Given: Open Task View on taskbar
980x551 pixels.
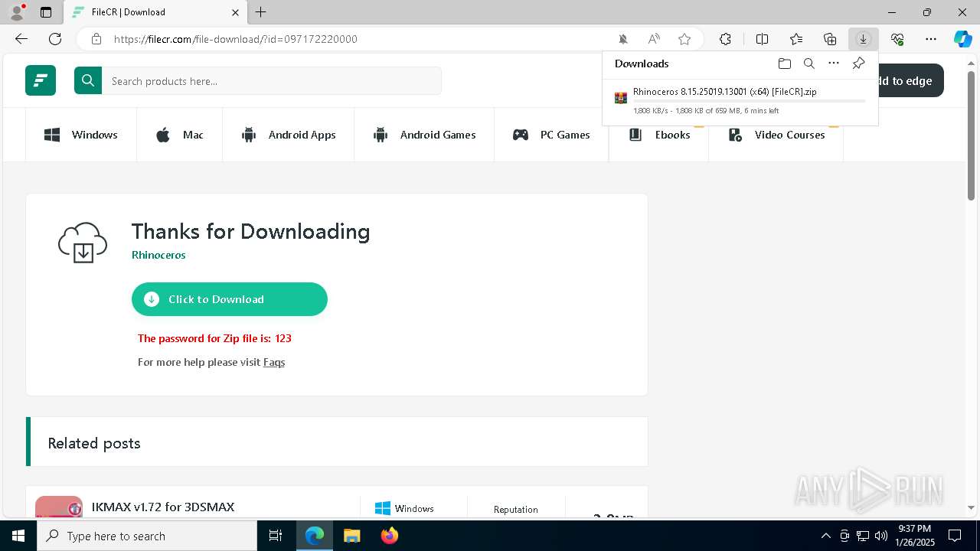Looking at the screenshot, I should (x=276, y=536).
